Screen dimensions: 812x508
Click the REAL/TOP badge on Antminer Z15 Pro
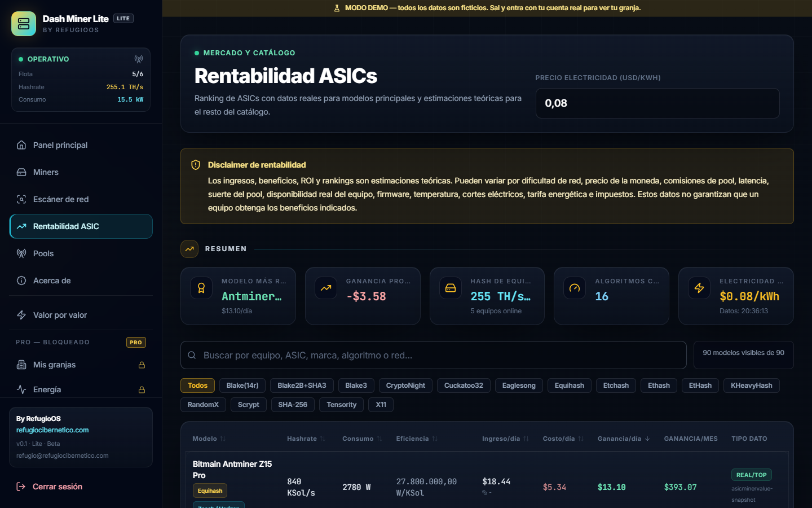coord(751,475)
